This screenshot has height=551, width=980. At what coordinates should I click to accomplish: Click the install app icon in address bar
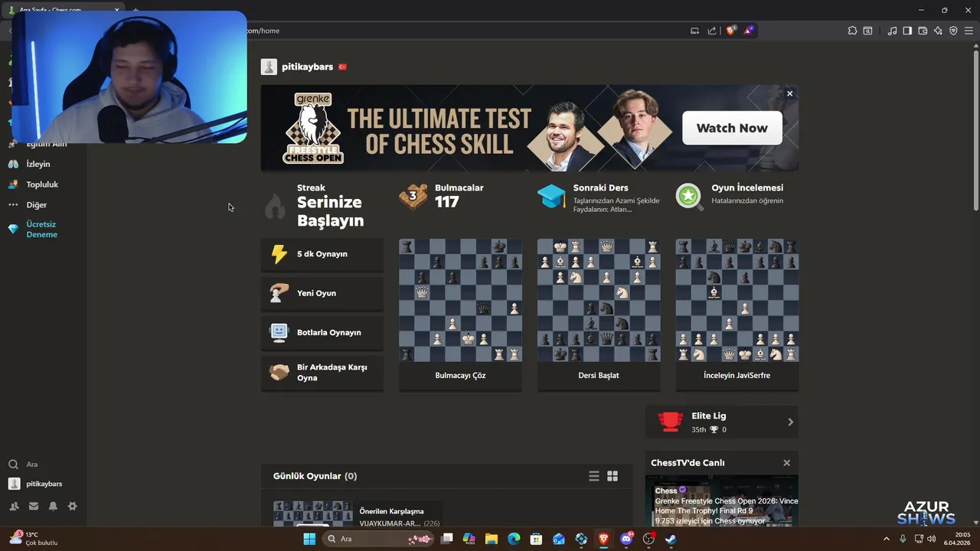tap(694, 31)
